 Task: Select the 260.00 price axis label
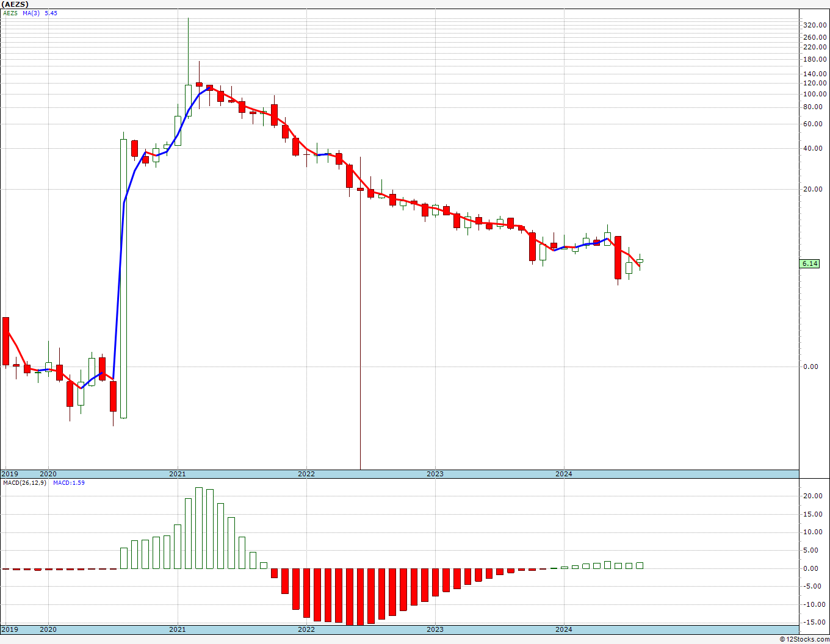point(815,37)
